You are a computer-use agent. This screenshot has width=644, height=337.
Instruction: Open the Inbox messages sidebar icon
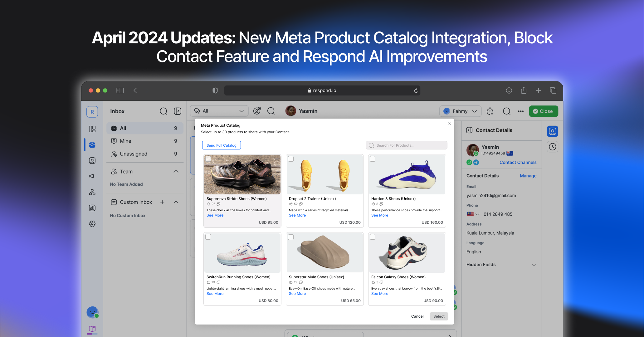[x=92, y=145]
